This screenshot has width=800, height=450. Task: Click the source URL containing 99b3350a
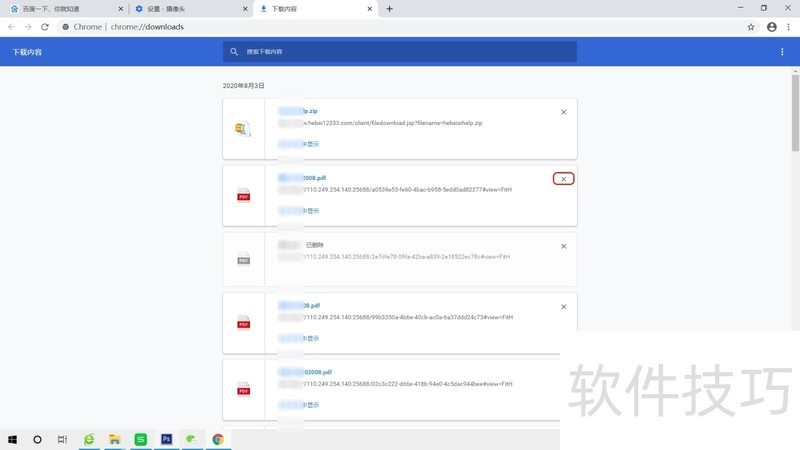click(x=395, y=317)
